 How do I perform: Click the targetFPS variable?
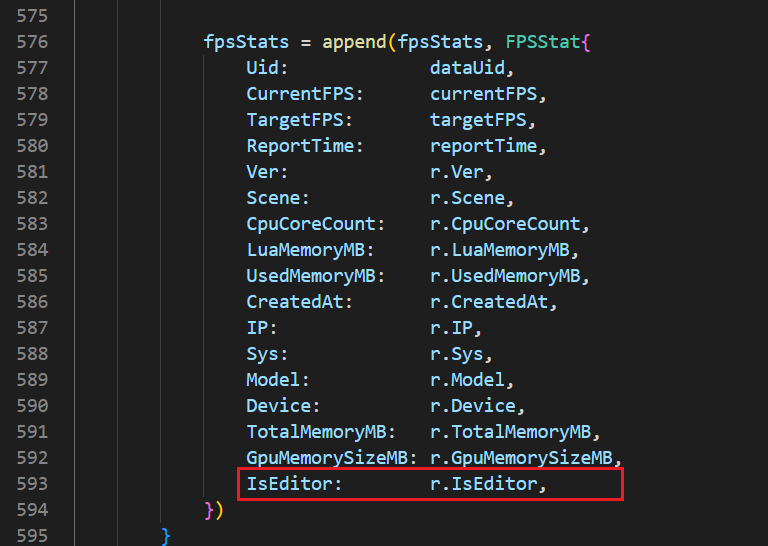[478, 120]
